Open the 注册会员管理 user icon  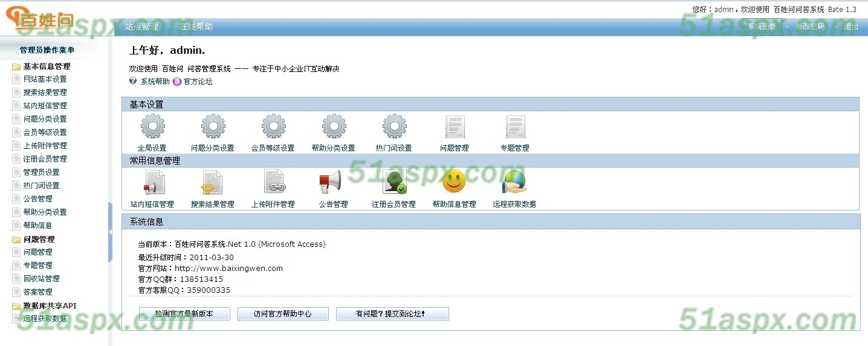tap(394, 181)
